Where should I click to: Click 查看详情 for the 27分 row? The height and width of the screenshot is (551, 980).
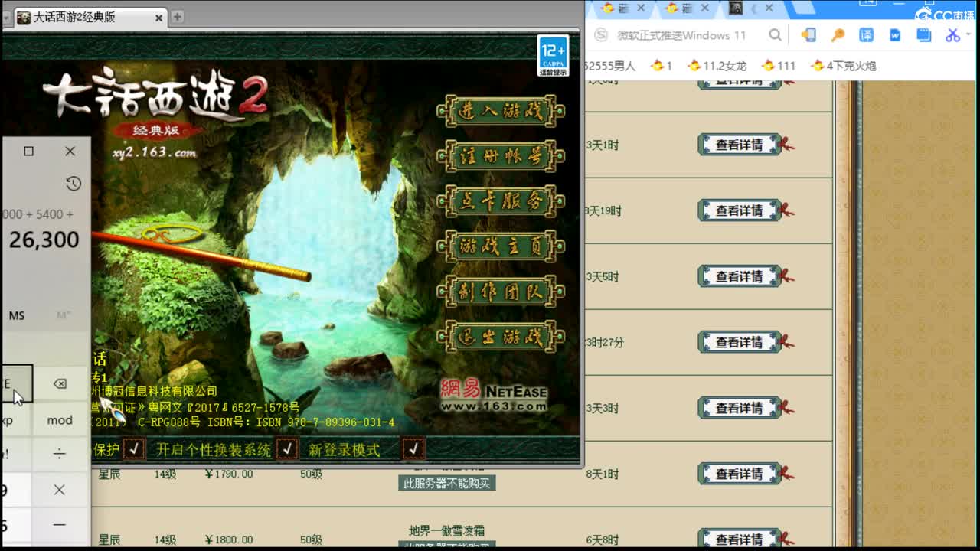tap(740, 342)
